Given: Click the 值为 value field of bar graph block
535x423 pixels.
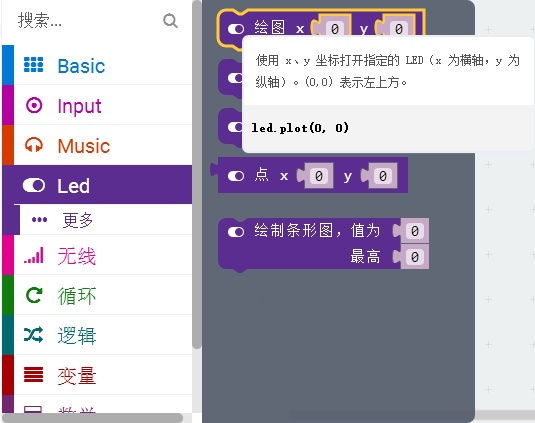Looking at the screenshot, I should click(x=415, y=231).
